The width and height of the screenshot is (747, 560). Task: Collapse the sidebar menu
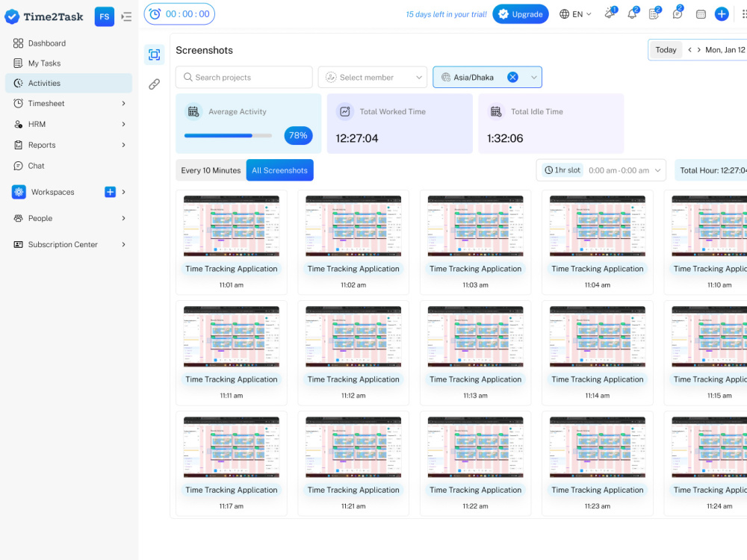126,16
